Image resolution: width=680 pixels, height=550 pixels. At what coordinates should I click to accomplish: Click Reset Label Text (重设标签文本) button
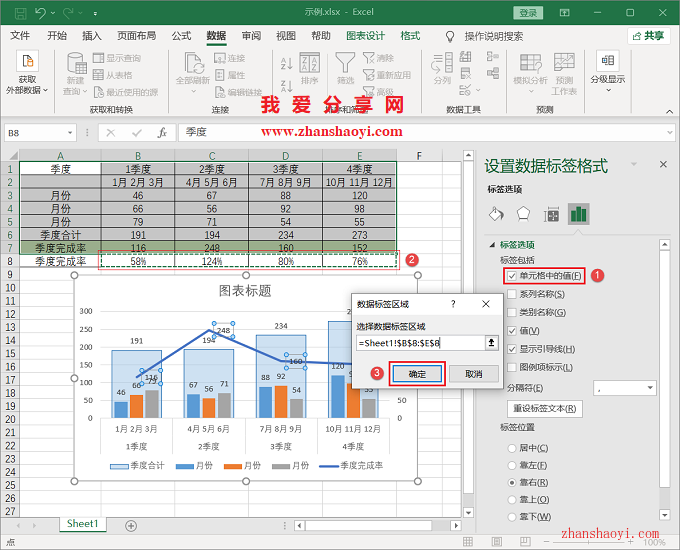(x=545, y=408)
